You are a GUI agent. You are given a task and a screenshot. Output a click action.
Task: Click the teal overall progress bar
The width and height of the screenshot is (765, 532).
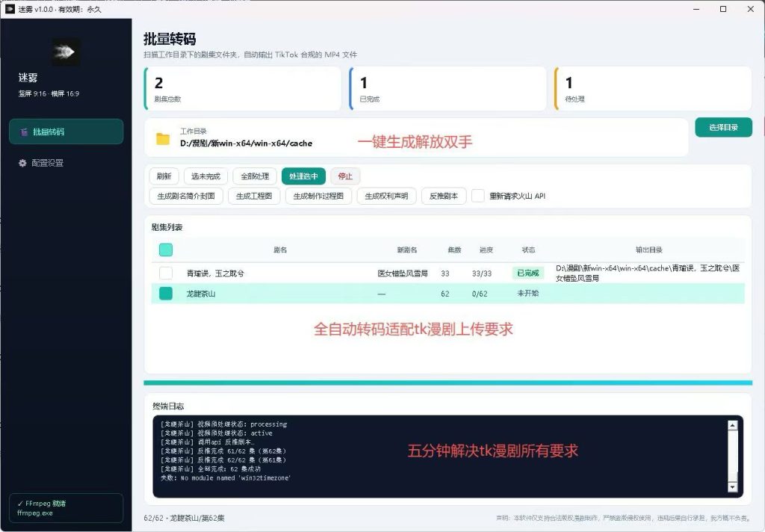coord(448,383)
